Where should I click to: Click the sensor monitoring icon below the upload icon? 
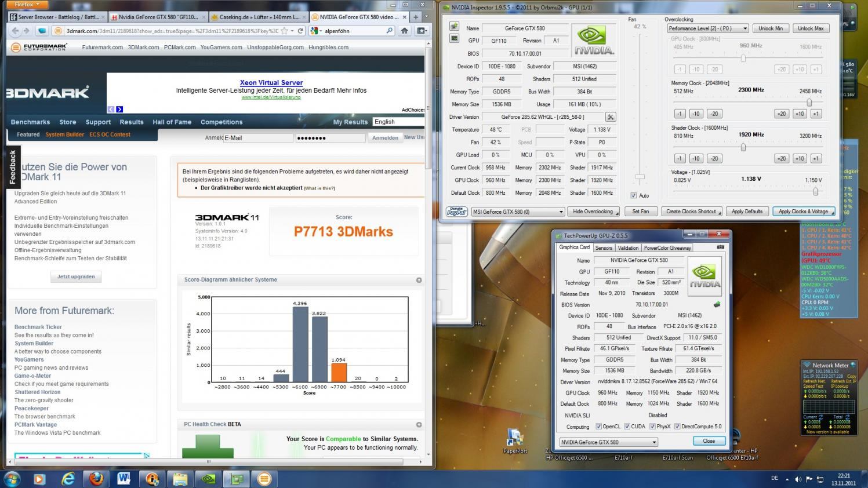pos(455,38)
